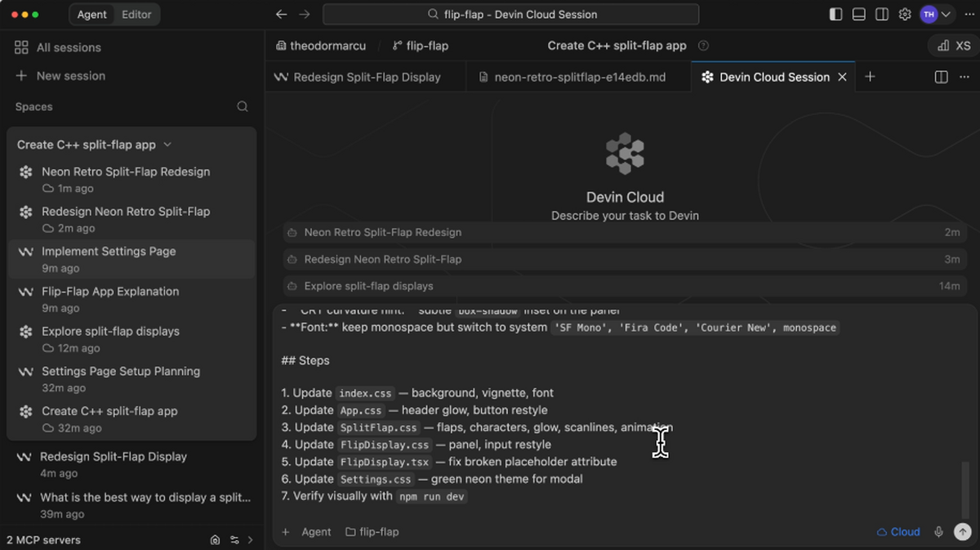Switch to neon-retro-splitflap-e14edb.md tab
980x550 pixels.
[579, 77]
